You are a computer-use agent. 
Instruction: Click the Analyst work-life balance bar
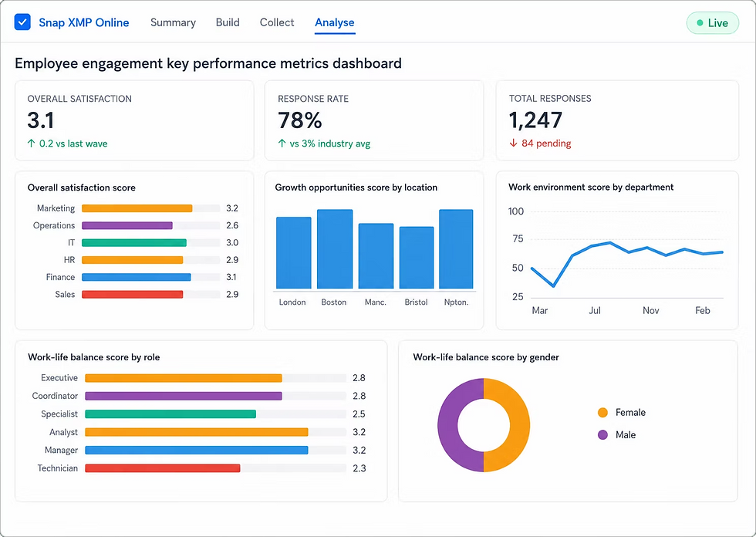[x=197, y=432]
